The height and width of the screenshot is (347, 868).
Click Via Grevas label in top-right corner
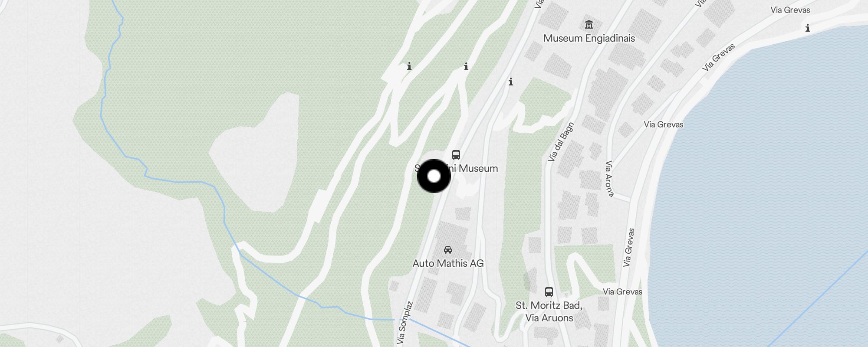[x=790, y=10]
